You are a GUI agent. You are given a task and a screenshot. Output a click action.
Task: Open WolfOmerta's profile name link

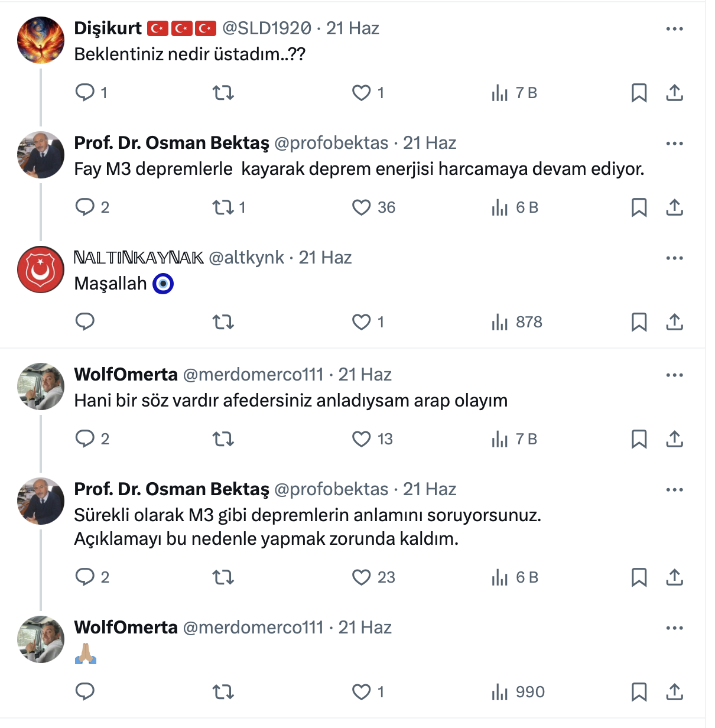[x=126, y=375]
